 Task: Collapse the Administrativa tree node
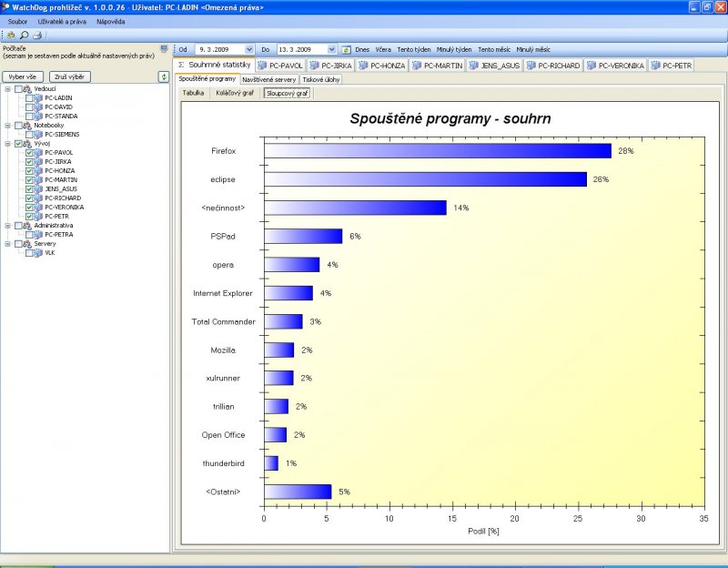point(8,225)
